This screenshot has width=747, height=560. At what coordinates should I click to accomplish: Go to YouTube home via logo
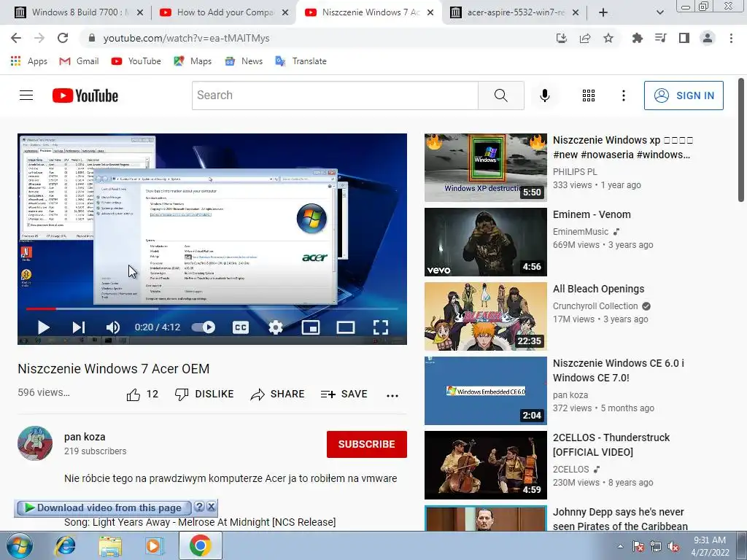point(85,96)
